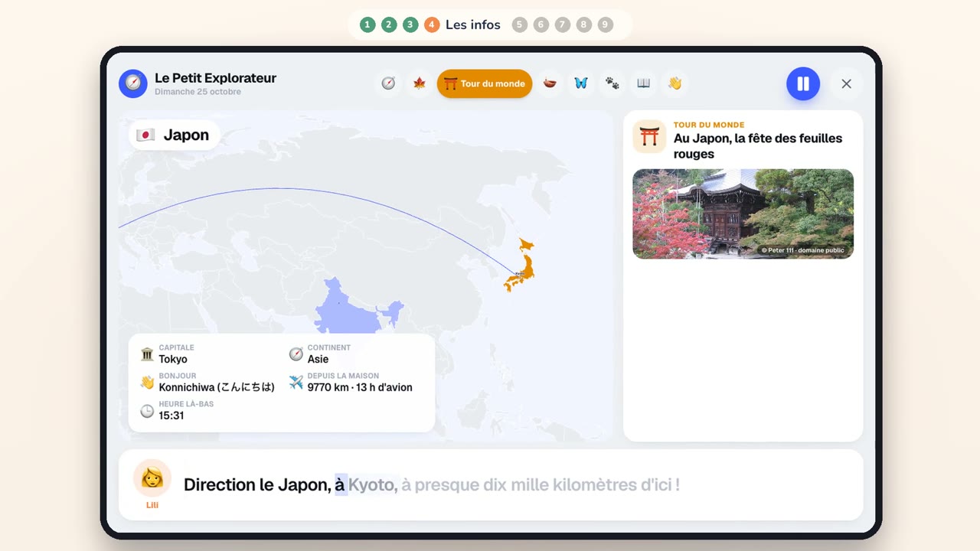Image resolution: width=980 pixels, height=551 pixels.
Task: Click the 9770 km · 13 h d'avion text
Action: [x=360, y=387]
